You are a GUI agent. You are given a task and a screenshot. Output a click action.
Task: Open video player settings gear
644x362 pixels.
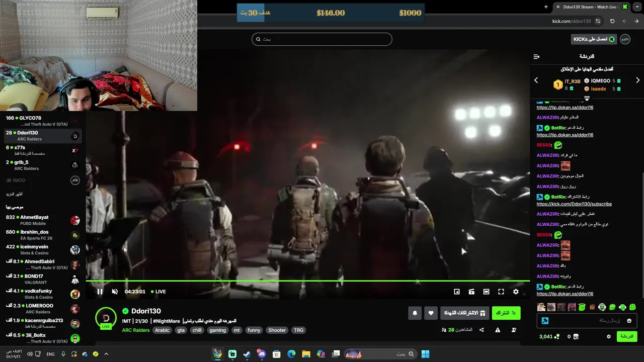(x=516, y=292)
